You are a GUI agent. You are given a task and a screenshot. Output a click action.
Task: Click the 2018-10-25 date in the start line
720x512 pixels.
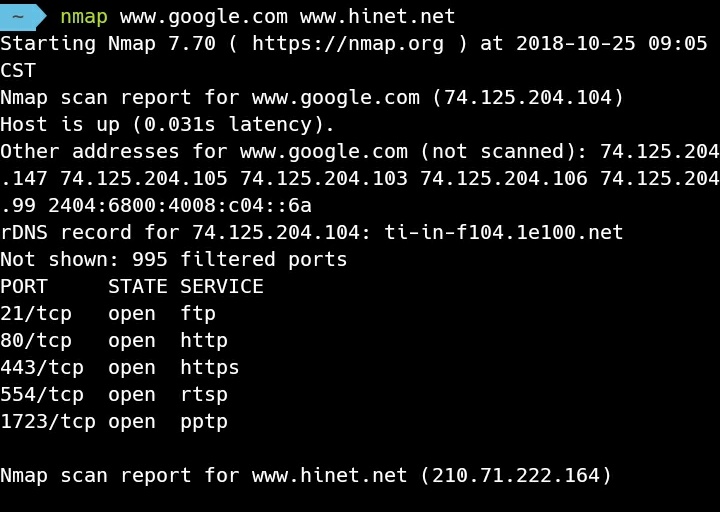(x=576, y=44)
